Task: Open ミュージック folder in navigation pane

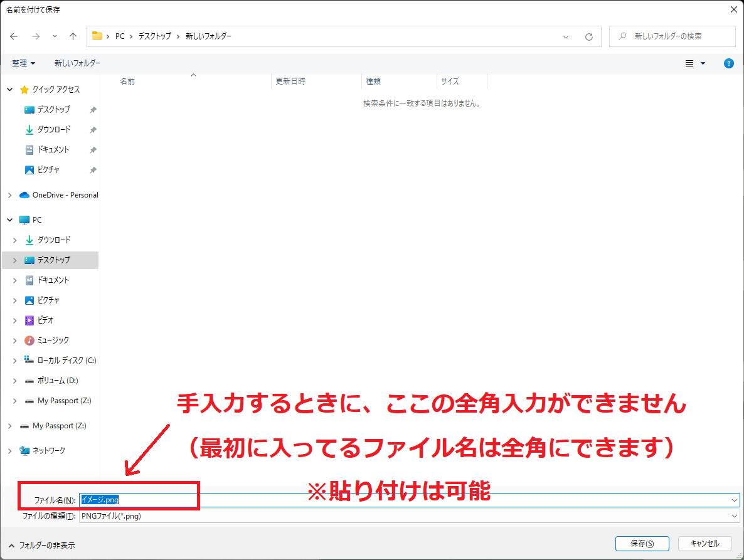Action: pos(53,341)
